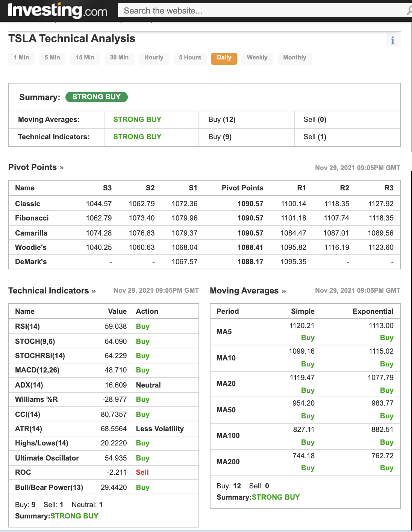The height and width of the screenshot is (532, 412).
Task: Click the Williams %R indicator name
Action: point(36,400)
